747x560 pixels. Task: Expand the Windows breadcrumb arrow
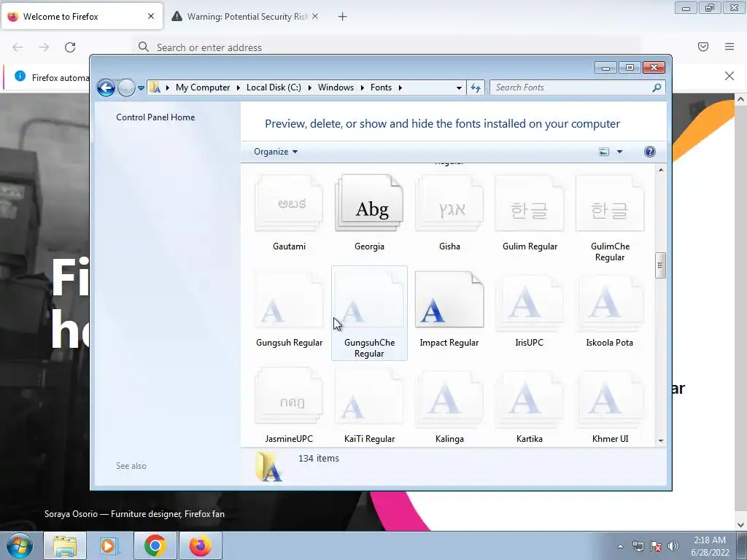(x=362, y=87)
